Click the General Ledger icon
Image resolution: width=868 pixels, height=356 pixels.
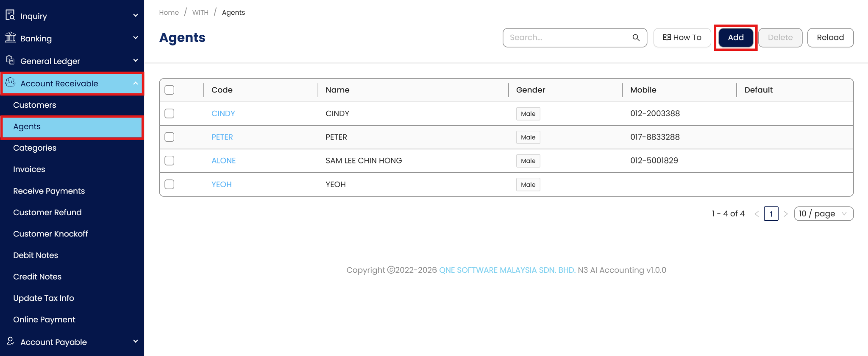10,60
